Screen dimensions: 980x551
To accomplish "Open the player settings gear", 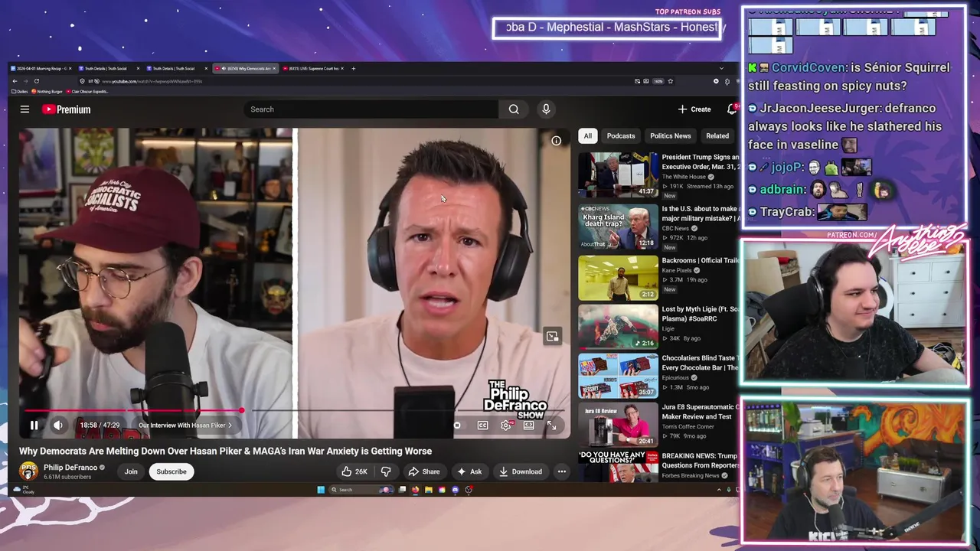I will pos(505,425).
